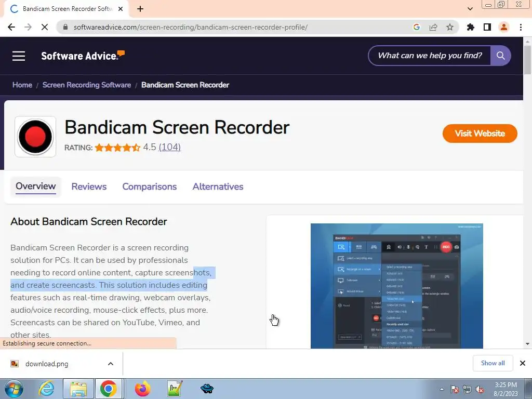This screenshot has height=399, width=532.
Task: Click the Software Advice logo
Action: [83, 56]
